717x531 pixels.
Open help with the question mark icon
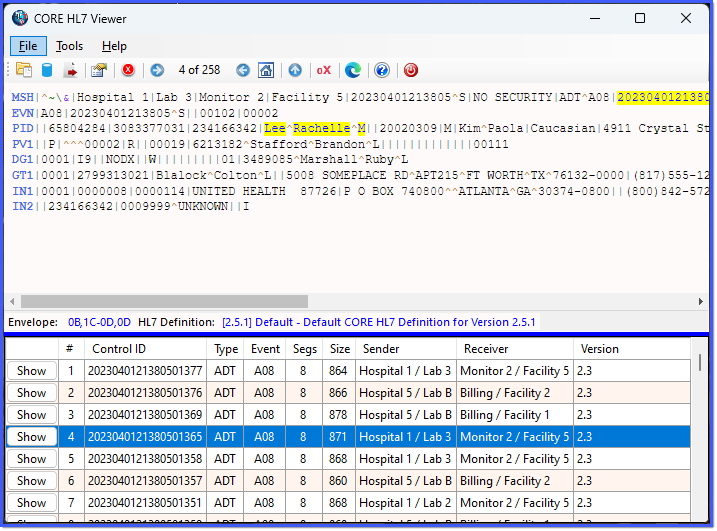click(x=382, y=70)
